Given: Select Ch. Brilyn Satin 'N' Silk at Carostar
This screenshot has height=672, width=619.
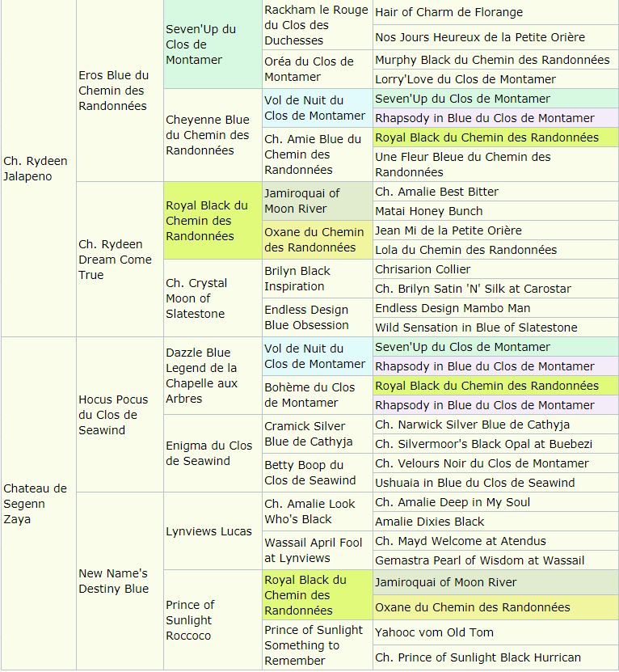Looking at the screenshot, I should tap(495, 289).
